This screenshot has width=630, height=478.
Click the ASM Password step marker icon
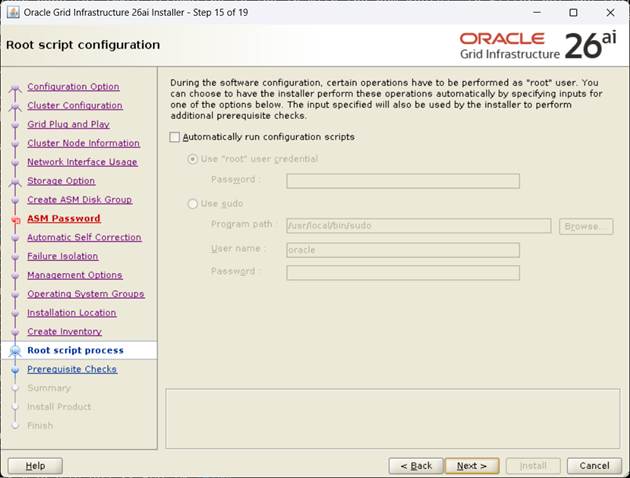pos(16,220)
